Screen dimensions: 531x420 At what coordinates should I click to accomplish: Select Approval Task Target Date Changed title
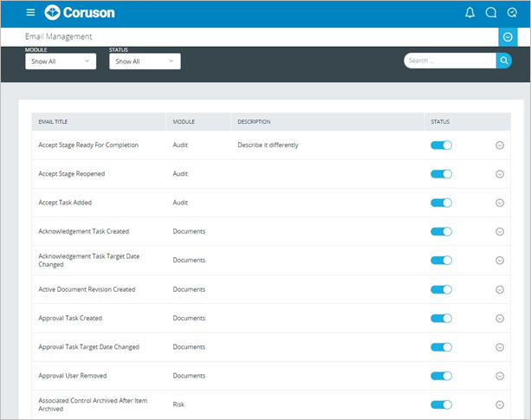(88, 347)
